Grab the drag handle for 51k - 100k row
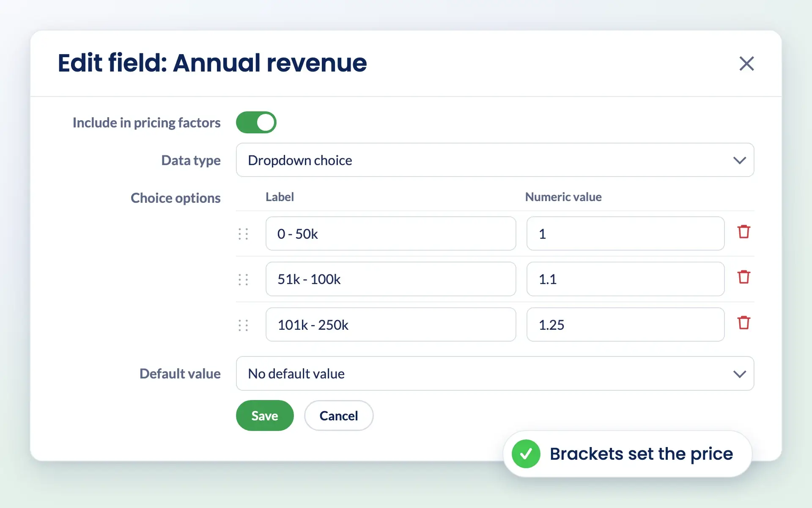812x508 pixels. [x=243, y=279]
